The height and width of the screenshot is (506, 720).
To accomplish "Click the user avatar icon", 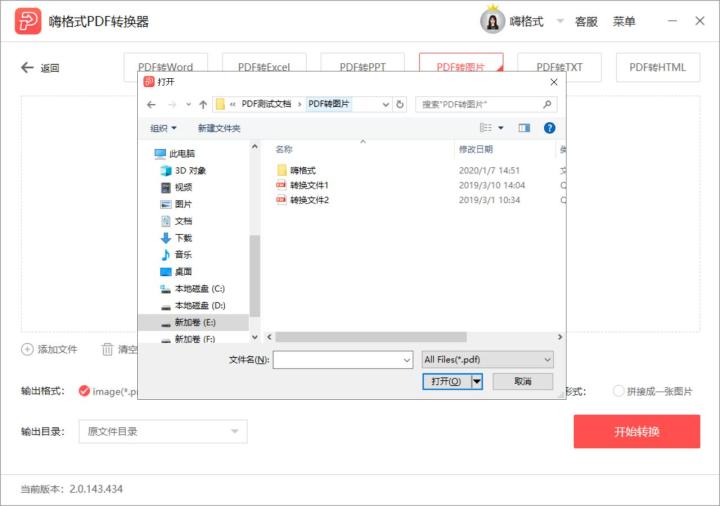I will [492, 21].
